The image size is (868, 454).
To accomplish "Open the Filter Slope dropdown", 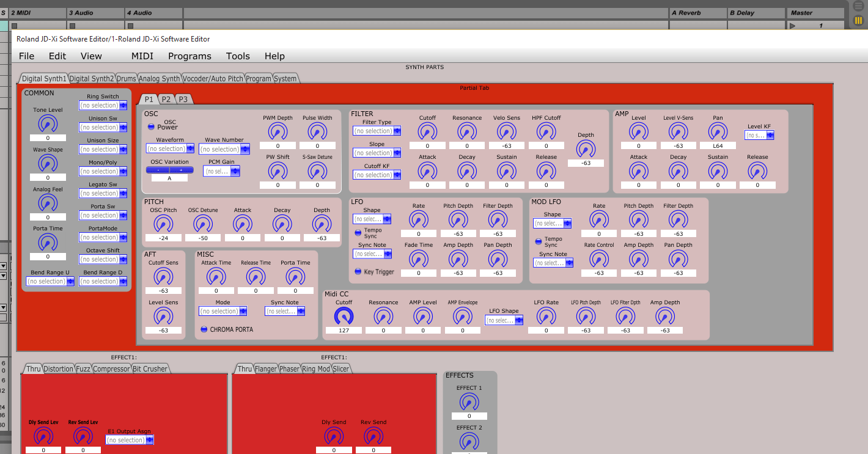I will tap(377, 153).
